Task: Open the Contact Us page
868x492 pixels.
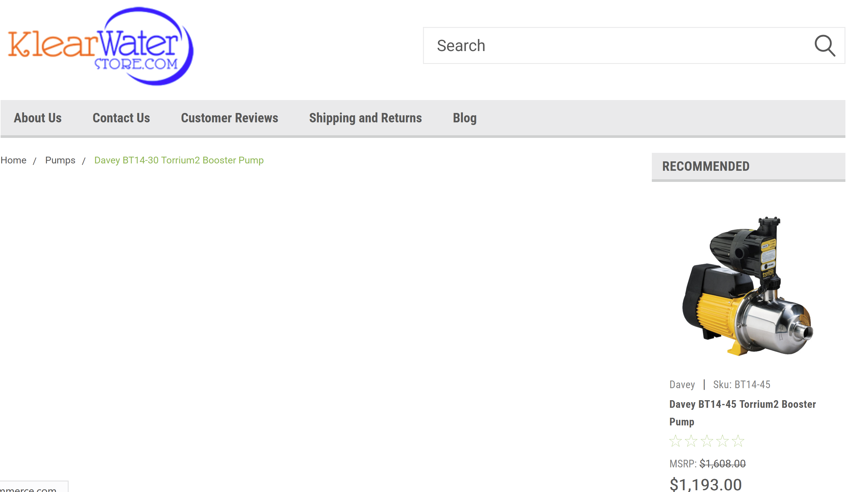Action: tap(121, 118)
